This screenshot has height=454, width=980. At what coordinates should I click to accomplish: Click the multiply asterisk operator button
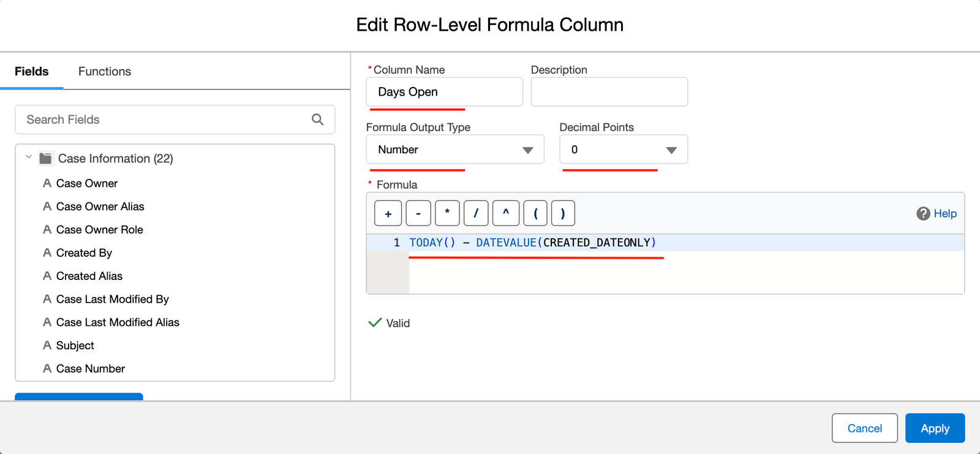[447, 213]
